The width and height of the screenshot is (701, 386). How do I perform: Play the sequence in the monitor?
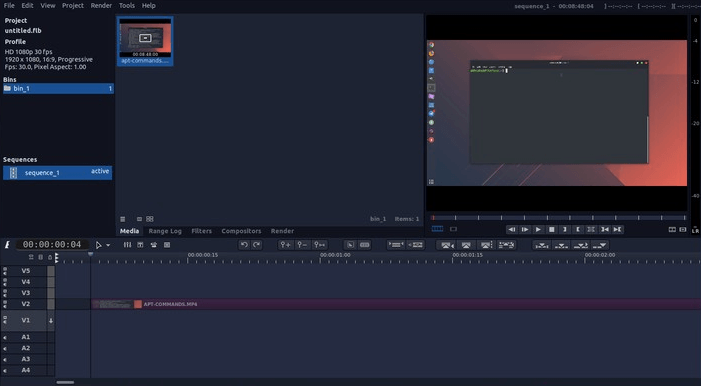[538, 229]
